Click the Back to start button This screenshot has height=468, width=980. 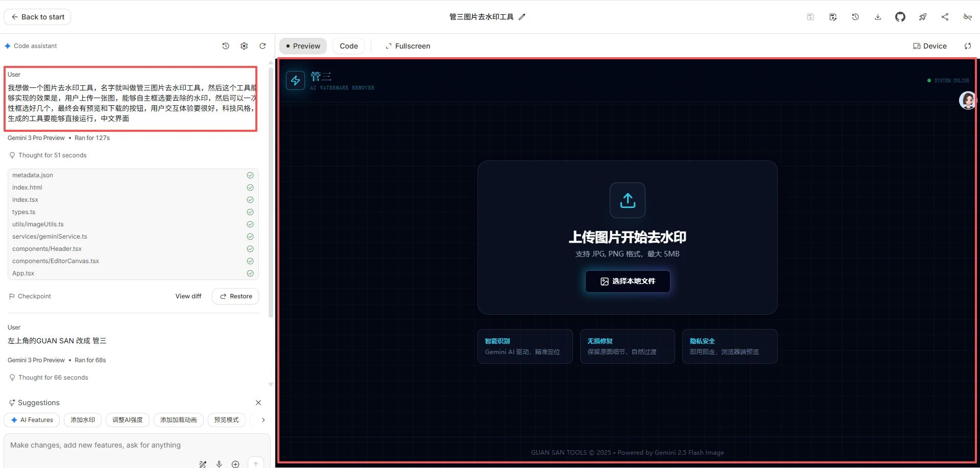tap(37, 16)
